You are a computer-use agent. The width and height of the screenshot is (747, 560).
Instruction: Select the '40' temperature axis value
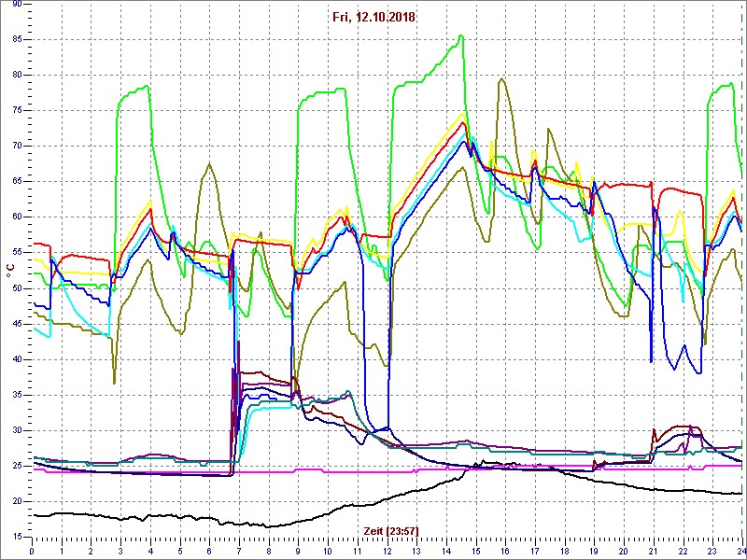click(x=17, y=359)
